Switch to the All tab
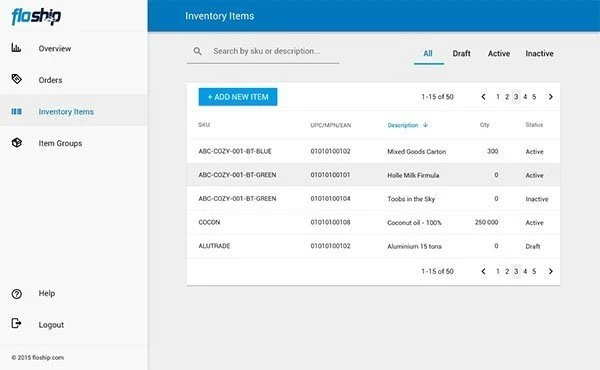The width and height of the screenshot is (600, 370). [x=428, y=54]
